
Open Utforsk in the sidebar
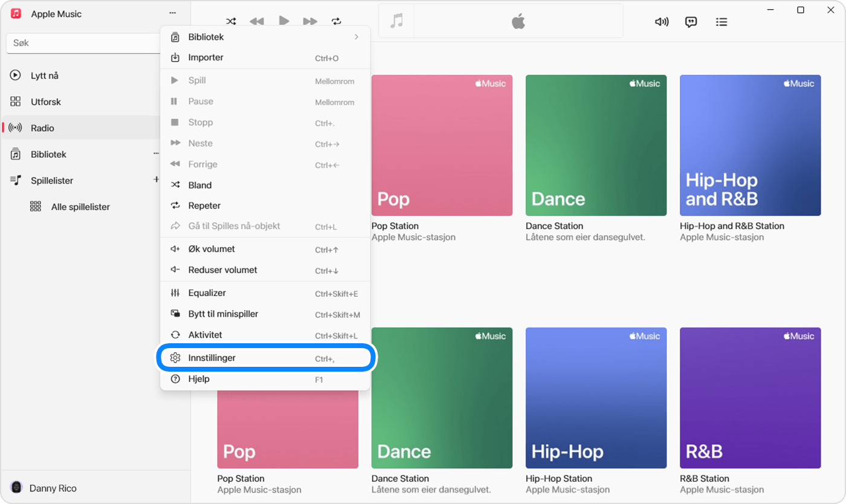pyautogui.click(x=81, y=102)
